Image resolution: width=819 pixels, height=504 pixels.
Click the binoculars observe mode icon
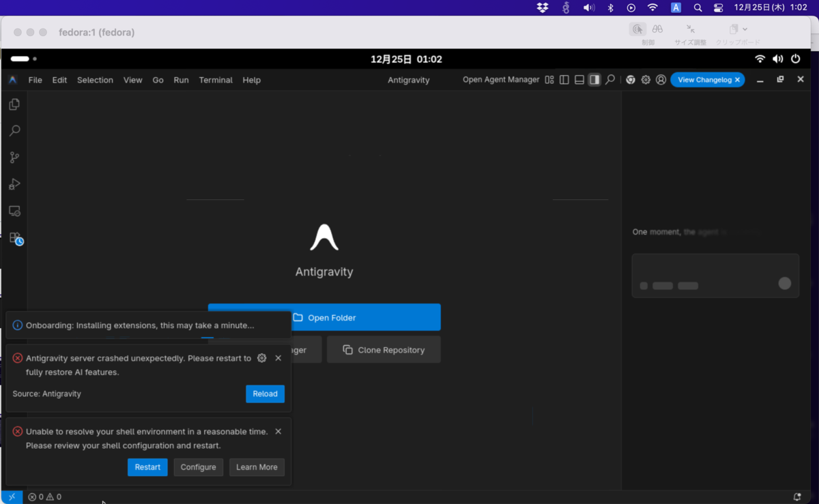657,29
